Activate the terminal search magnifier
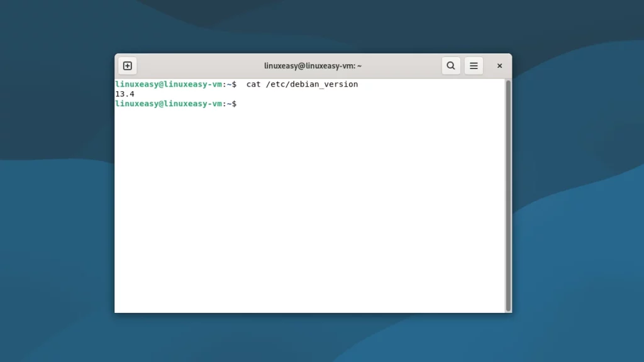Viewport: 644px width, 362px height. [451, 65]
